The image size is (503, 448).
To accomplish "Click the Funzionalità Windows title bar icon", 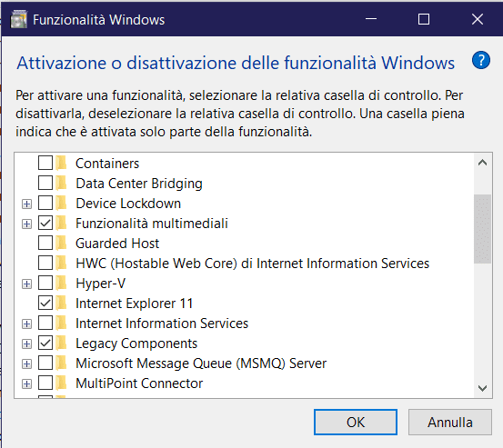I will 18,19.
